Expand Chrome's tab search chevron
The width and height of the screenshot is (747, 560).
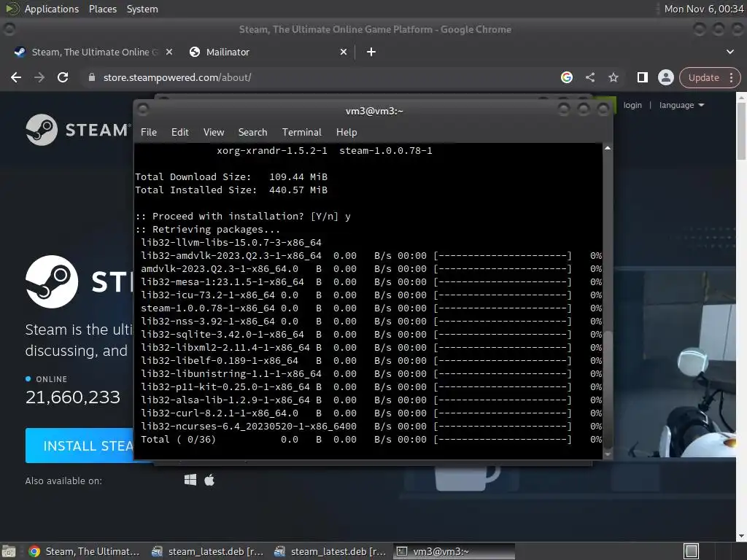pos(729,52)
